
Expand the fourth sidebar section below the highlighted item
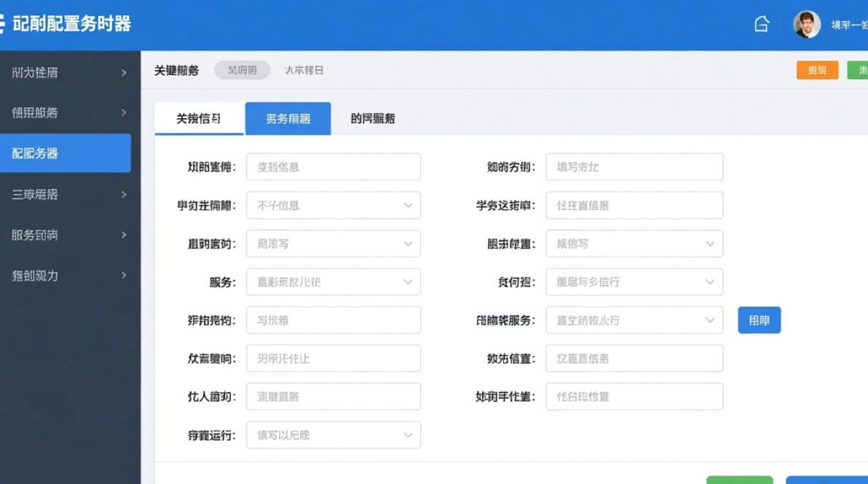[123, 194]
